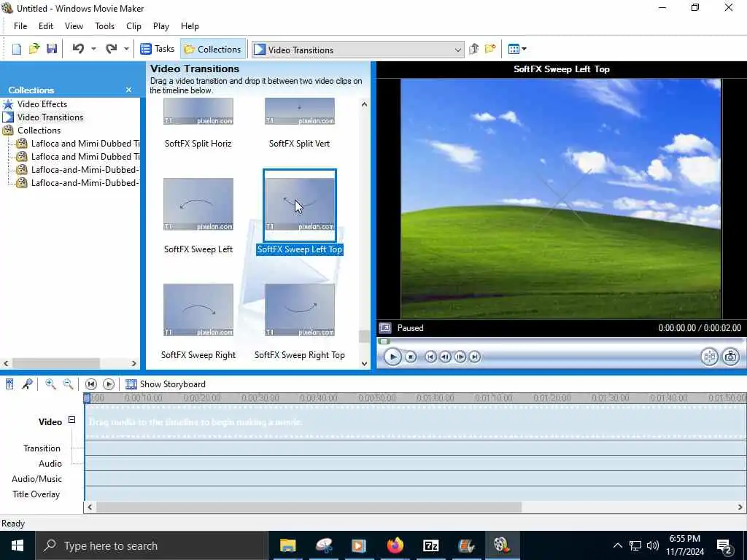This screenshot has height=560, width=747.
Task: Toggle full screen preview icon beside Paused
Action: point(385,328)
